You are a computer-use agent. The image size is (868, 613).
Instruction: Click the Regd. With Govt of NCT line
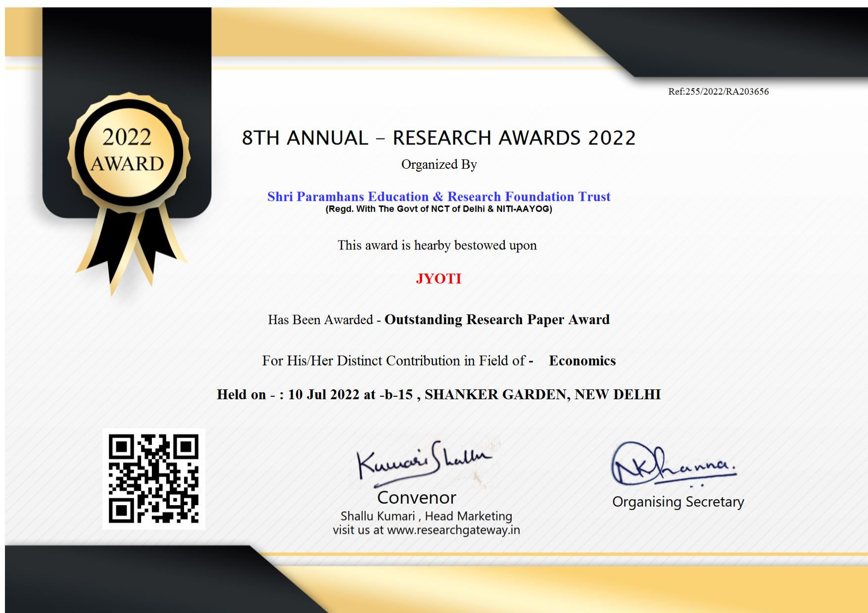438,209
